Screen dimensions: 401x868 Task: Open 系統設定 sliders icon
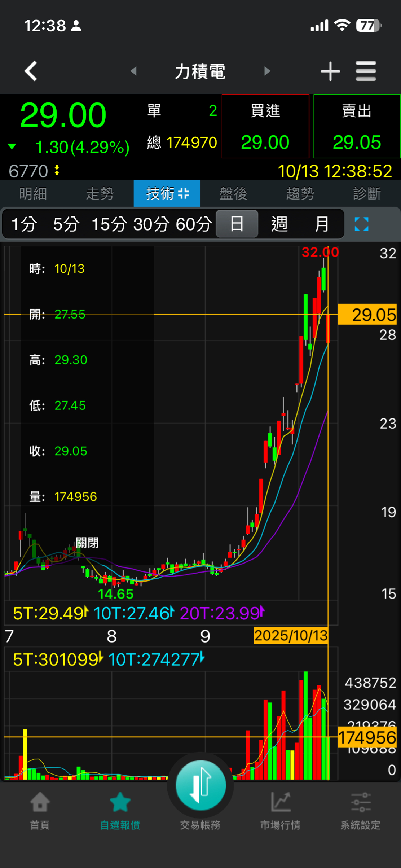point(361,802)
